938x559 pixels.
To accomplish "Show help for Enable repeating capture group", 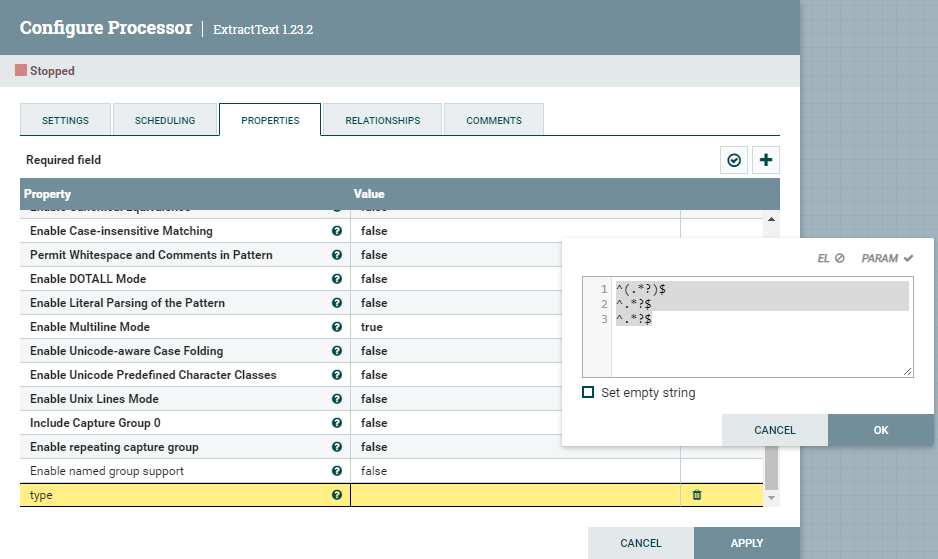I will click(x=337, y=446).
